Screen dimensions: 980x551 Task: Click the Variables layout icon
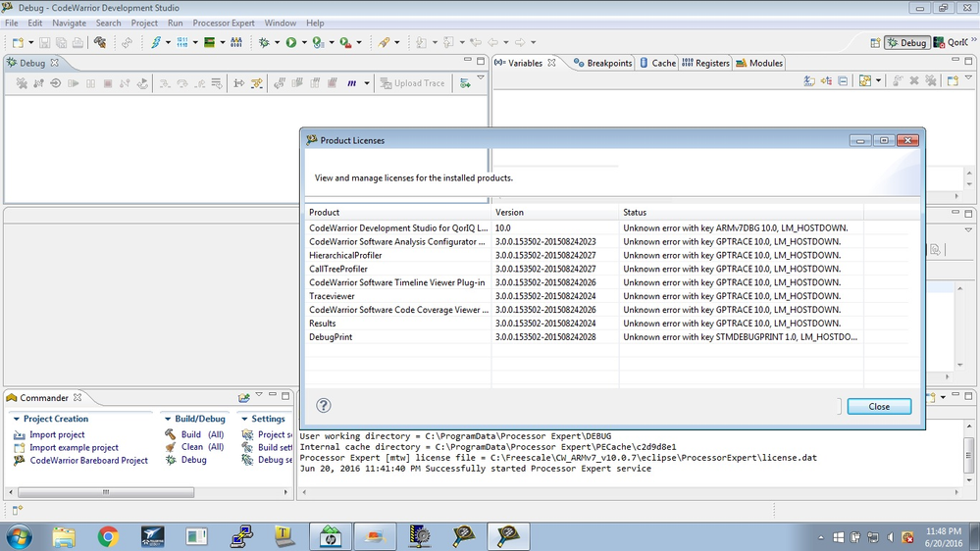coord(865,81)
